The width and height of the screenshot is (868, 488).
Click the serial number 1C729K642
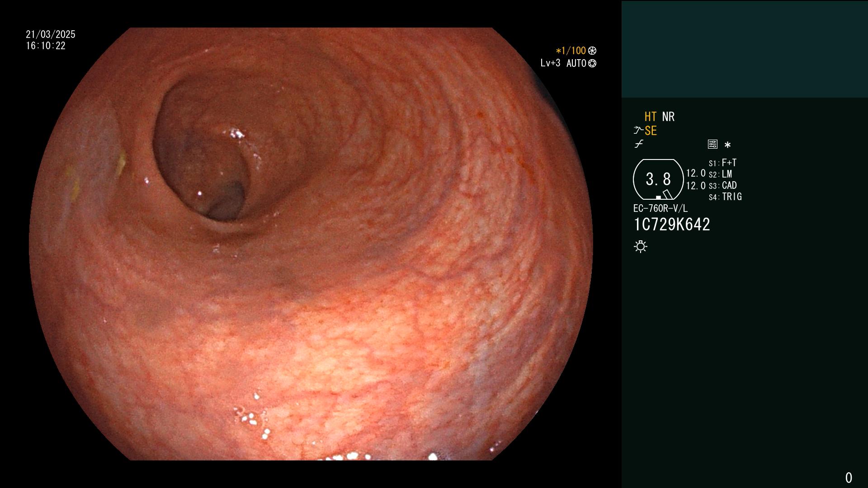(x=672, y=225)
